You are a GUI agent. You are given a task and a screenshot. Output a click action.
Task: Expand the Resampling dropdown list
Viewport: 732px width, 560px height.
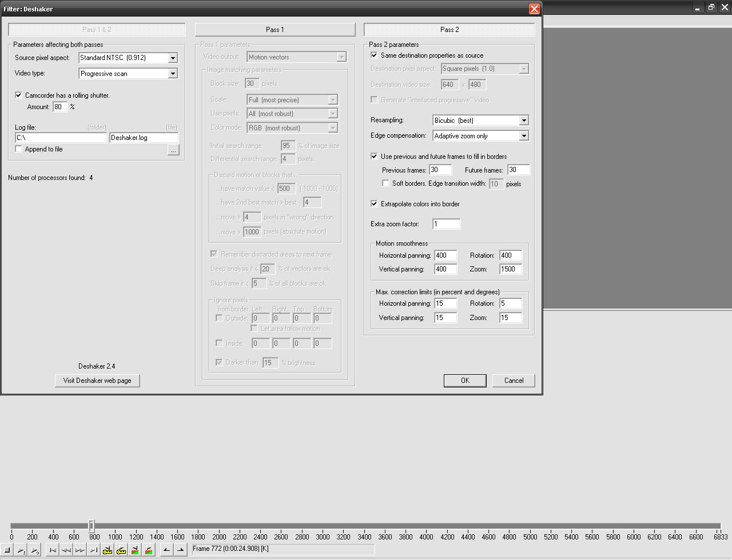[x=523, y=121]
